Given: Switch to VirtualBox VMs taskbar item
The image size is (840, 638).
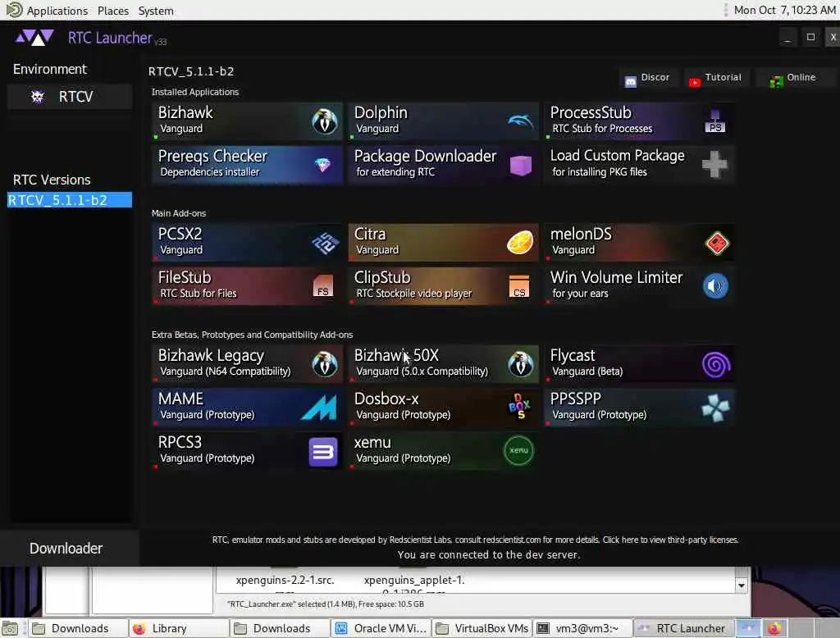Looking at the screenshot, I should coord(482,628).
